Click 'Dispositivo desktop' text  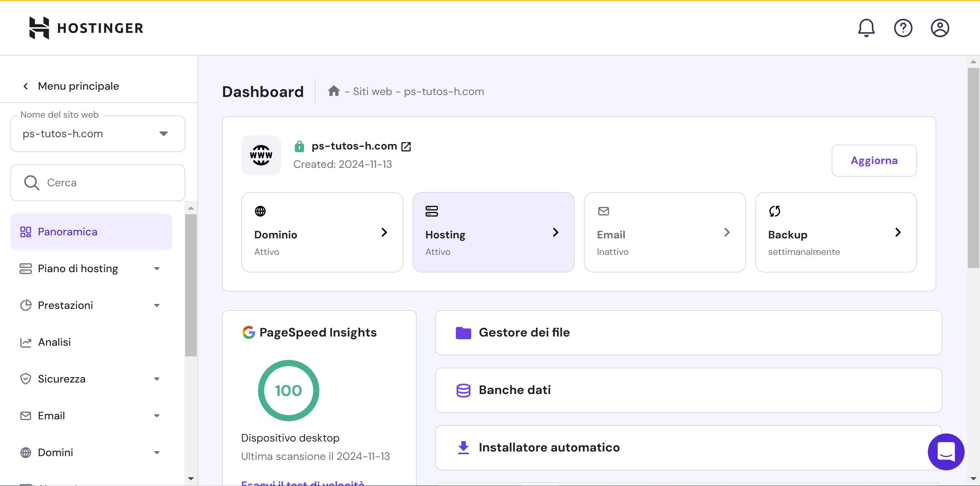290,438
